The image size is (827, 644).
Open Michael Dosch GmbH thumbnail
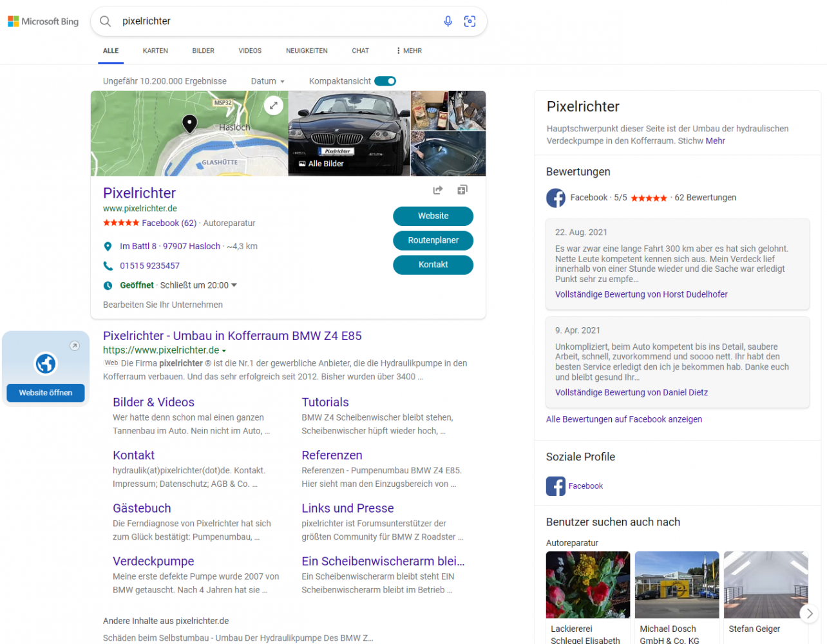click(x=677, y=585)
